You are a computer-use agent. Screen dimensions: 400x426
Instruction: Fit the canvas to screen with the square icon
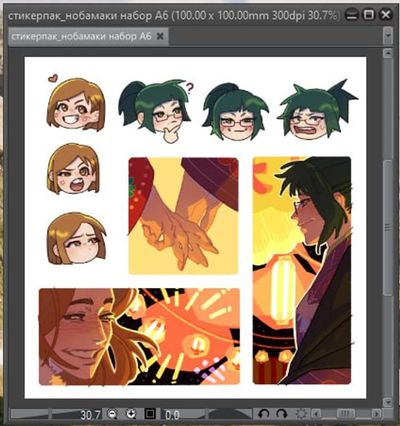tap(151, 414)
